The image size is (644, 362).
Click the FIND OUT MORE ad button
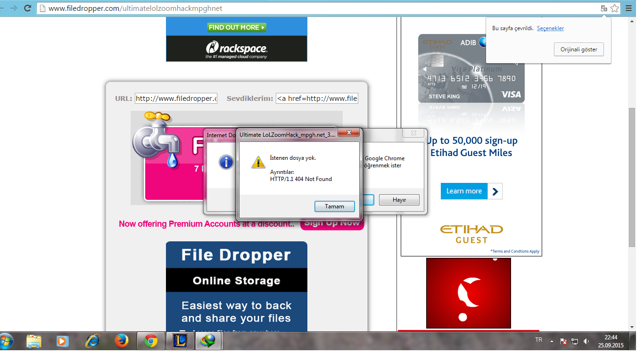[x=237, y=27]
